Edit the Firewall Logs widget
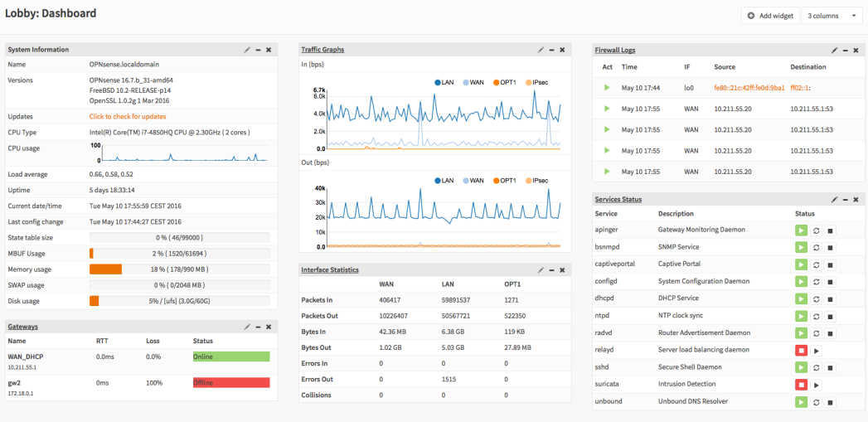This screenshot has width=868, height=422. pos(834,50)
